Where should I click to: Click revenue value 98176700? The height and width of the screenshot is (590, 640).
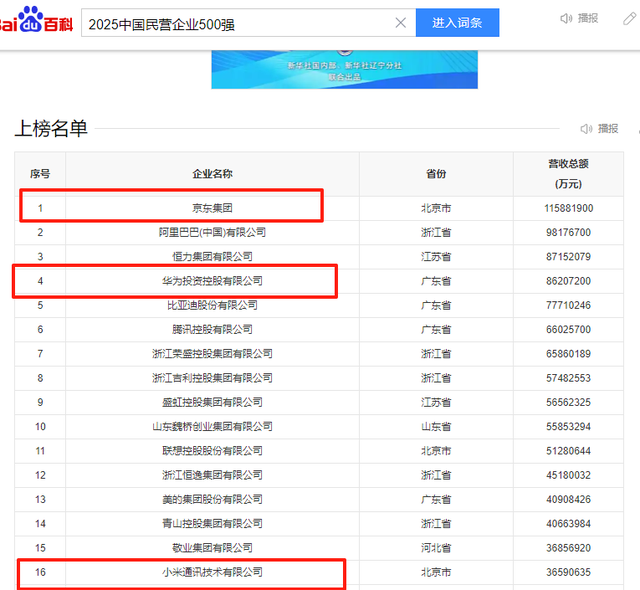click(568, 233)
